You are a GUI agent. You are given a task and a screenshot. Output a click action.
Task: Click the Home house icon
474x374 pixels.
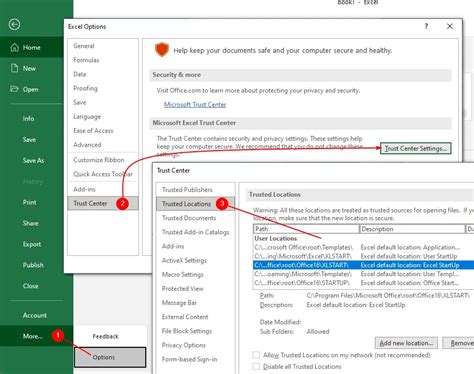coord(15,47)
